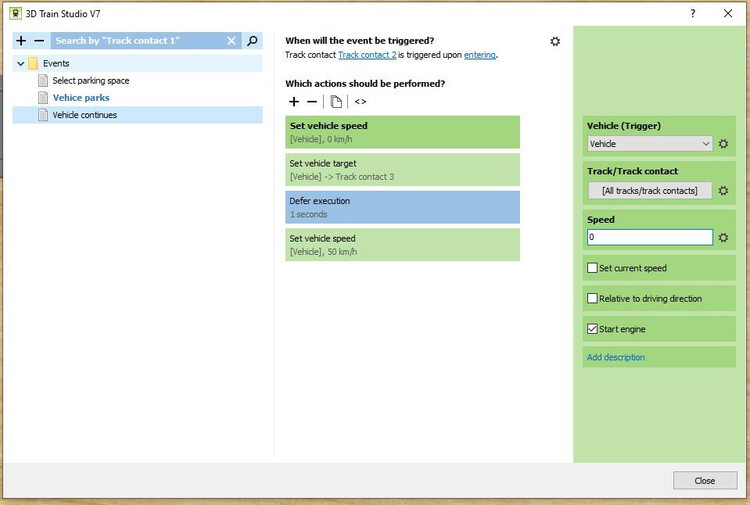Click the entering trigger link
This screenshot has width=750, height=505.
(x=480, y=55)
